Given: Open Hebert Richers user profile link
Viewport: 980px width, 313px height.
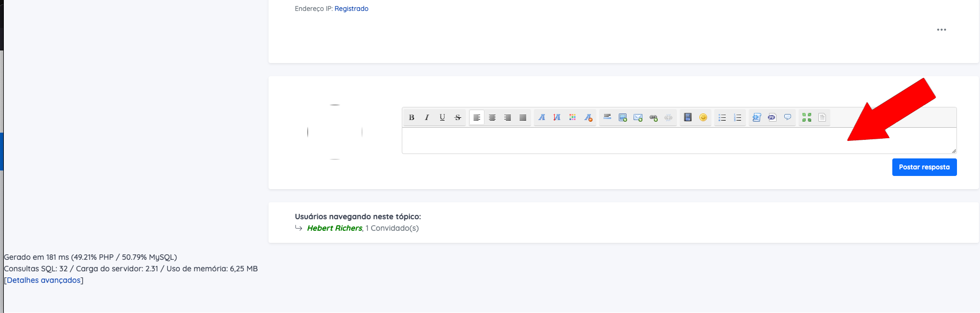Looking at the screenshot, I should [334, 228].
